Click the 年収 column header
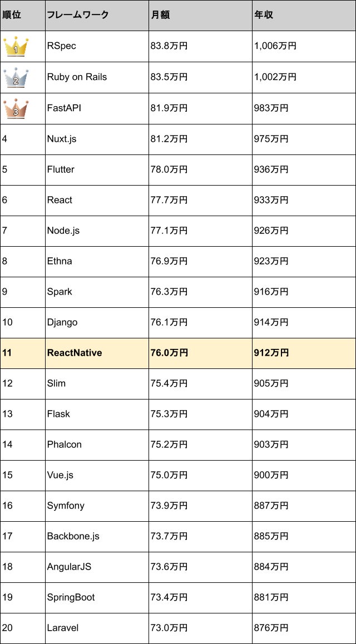This screenshot has width=356, height=644. coord(304,15)
